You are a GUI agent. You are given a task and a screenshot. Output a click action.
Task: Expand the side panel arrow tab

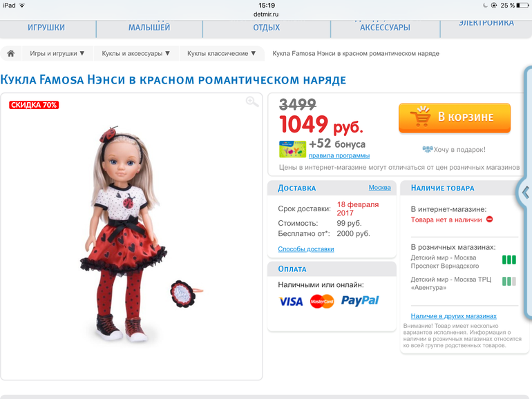tap(526, 192)
